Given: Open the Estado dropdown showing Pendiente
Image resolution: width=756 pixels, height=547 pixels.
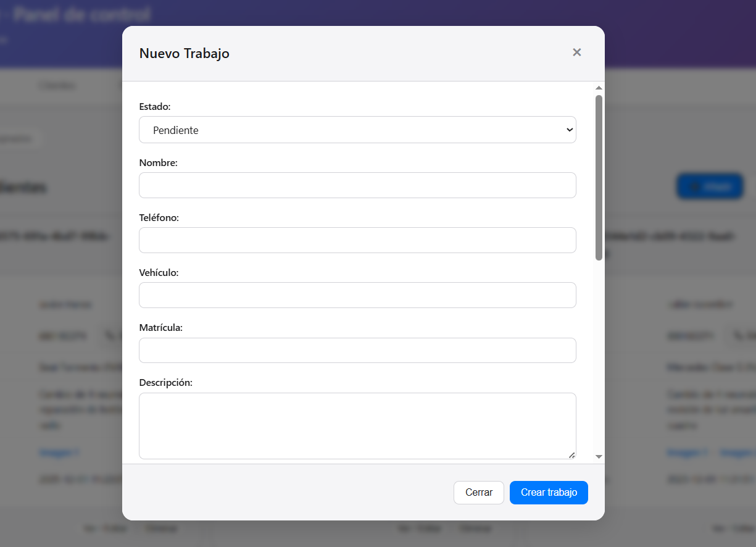Looking at the screenshot, I should tap(357, 130).
